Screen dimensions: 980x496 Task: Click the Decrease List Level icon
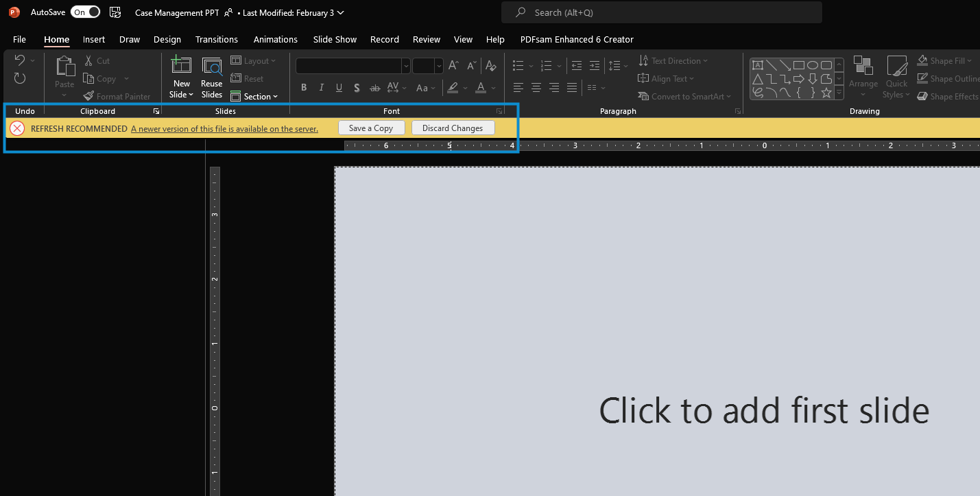tap(577, 66)
